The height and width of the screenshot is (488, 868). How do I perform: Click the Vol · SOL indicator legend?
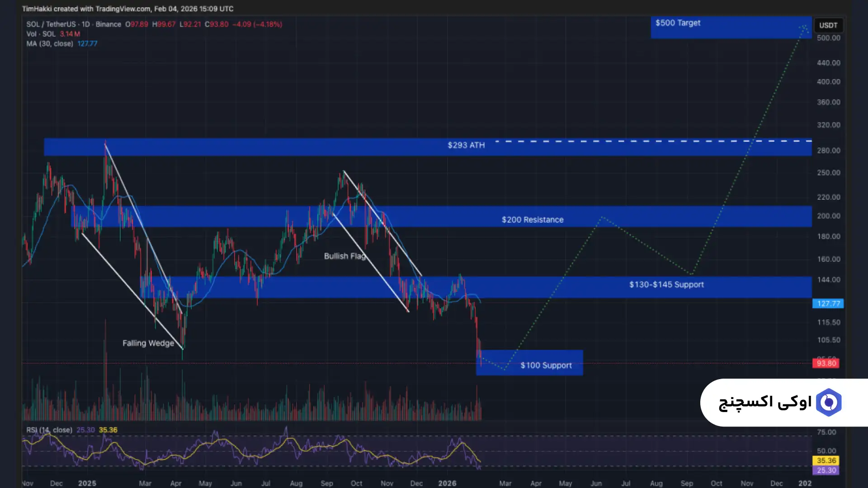click(41, 34)
